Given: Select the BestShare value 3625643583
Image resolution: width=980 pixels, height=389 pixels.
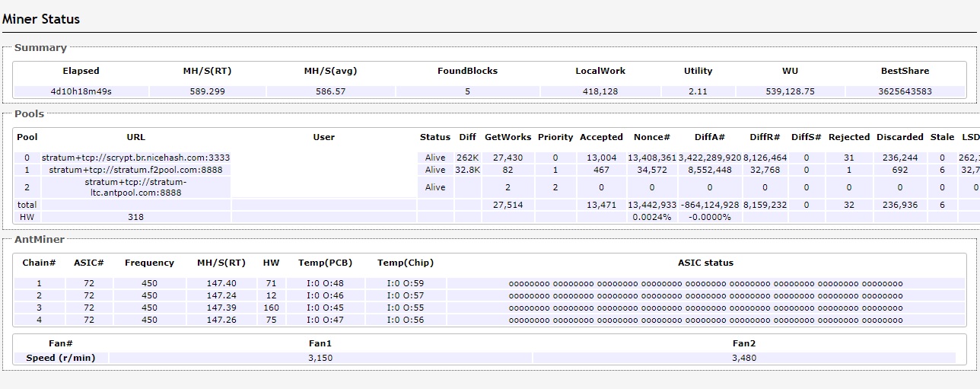Looking at the screenshot, I should pos(905,91).
